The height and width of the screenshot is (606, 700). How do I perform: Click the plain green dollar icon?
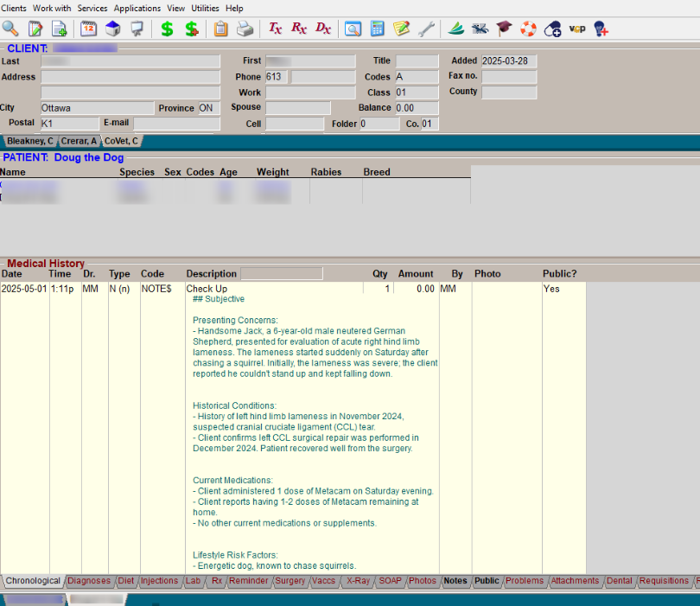coord(167,29)
